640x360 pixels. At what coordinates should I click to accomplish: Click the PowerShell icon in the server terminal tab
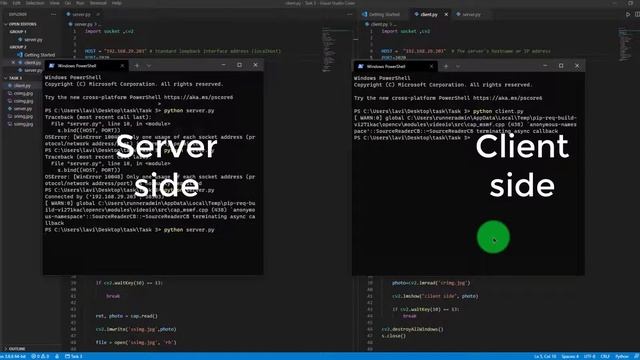coord(52,65)
